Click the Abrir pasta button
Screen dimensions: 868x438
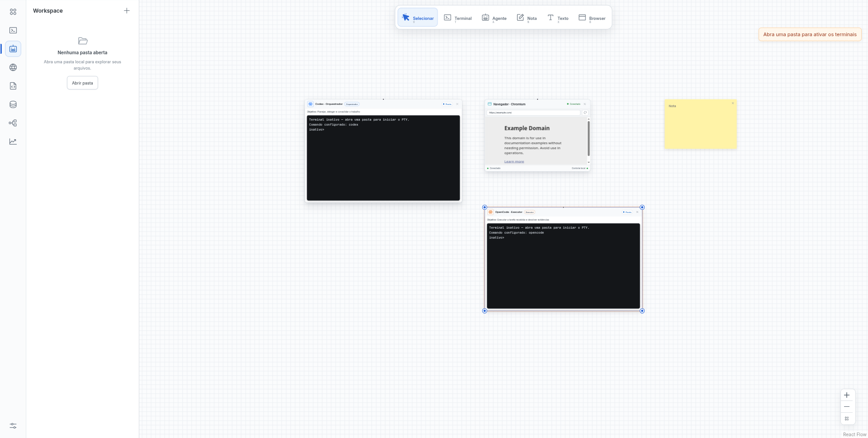(x=82, y=83)
